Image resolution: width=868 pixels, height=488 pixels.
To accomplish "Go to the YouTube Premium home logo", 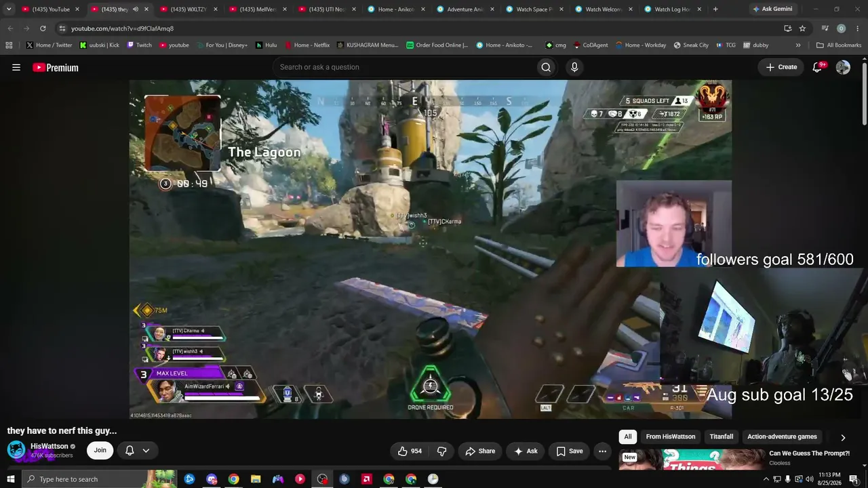I will 56,67.
